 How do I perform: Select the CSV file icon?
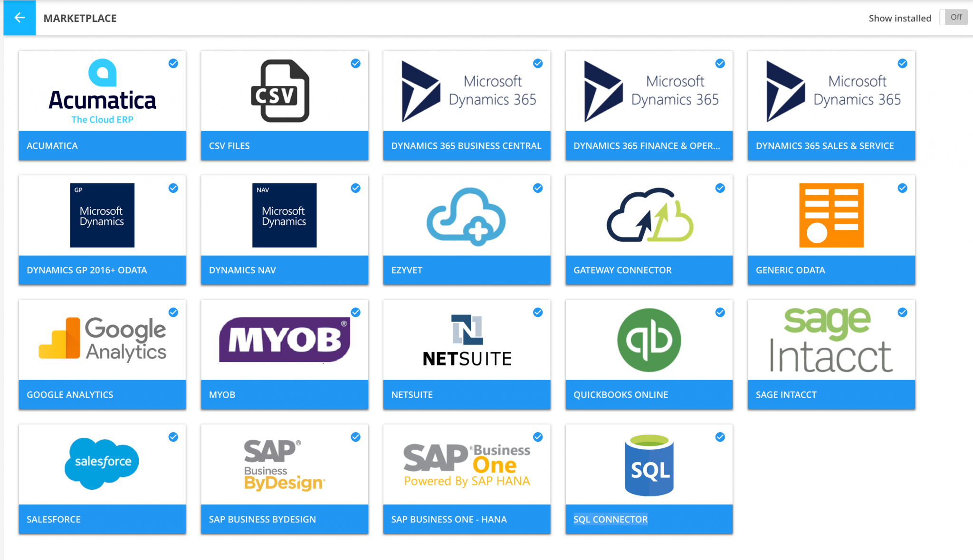[280, 91]
